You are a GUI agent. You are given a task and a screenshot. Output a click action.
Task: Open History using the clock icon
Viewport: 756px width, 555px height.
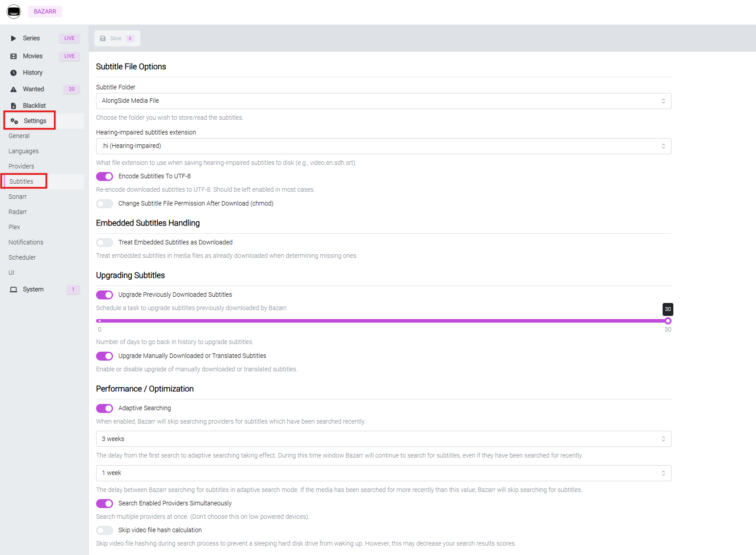click(x=13, y=73)
